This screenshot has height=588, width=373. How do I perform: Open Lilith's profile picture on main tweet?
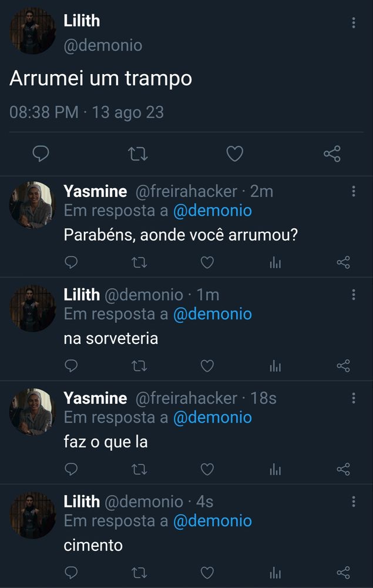[32, 31]
